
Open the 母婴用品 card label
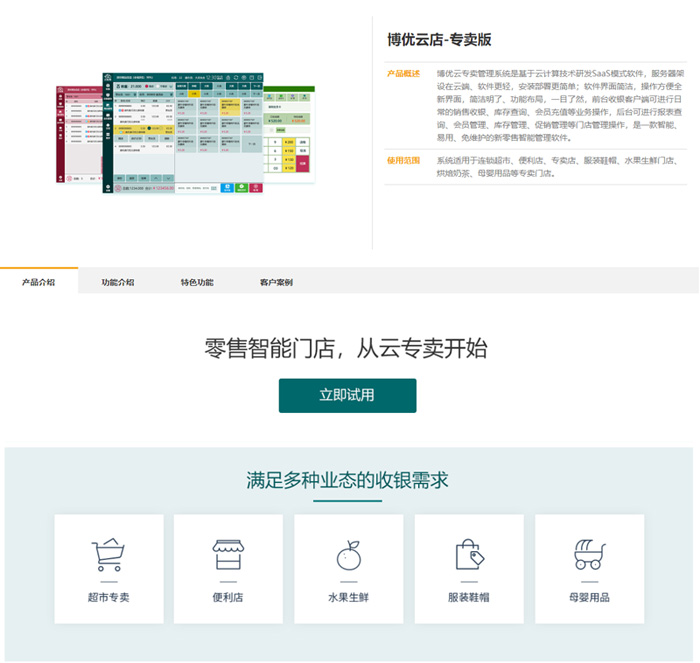(x=588, y=598)
